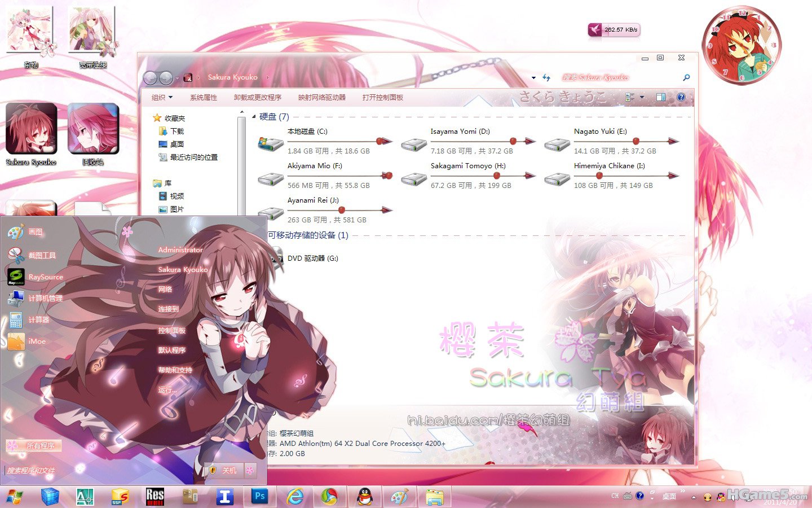
Task: Open the 组织 (Organize) dropdown menu
Action: [162, 98]
